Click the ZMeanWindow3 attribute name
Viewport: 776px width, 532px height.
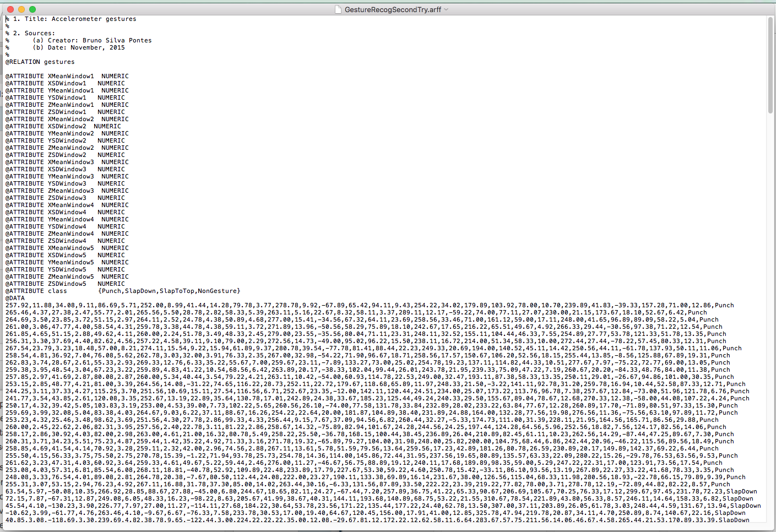(x=70, y=191)
